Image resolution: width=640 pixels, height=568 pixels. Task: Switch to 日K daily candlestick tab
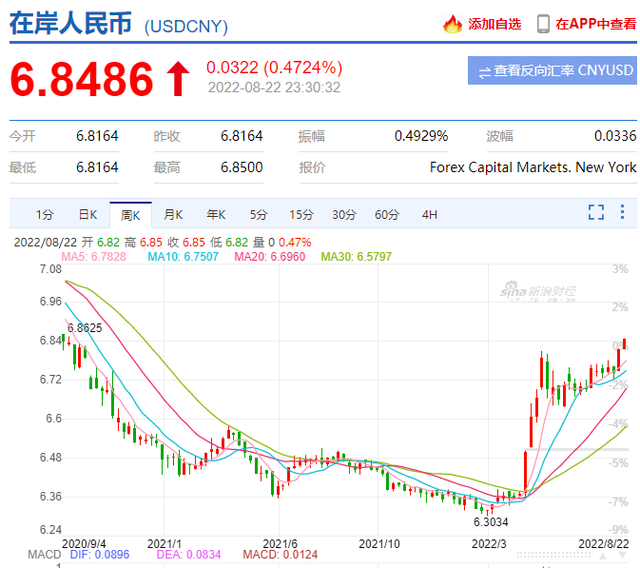click(88, 214)
